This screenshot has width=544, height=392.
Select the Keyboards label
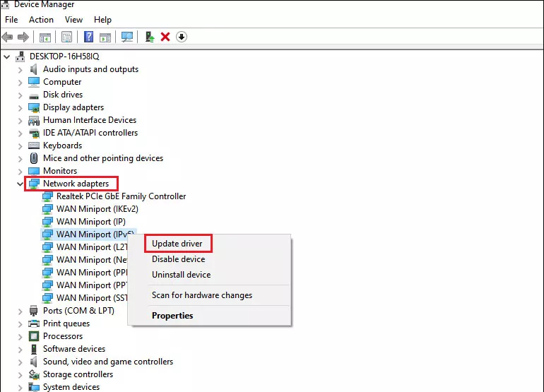tap(62, 145)
